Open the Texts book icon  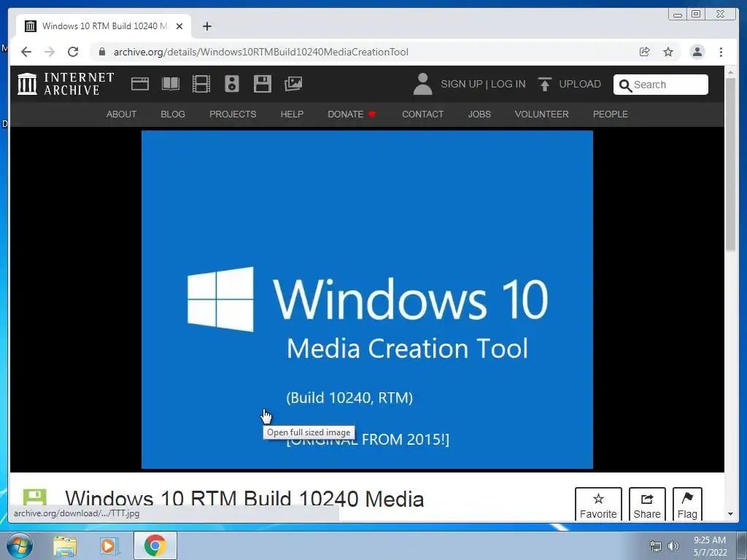pyautogui.click(x=171, y=85)
